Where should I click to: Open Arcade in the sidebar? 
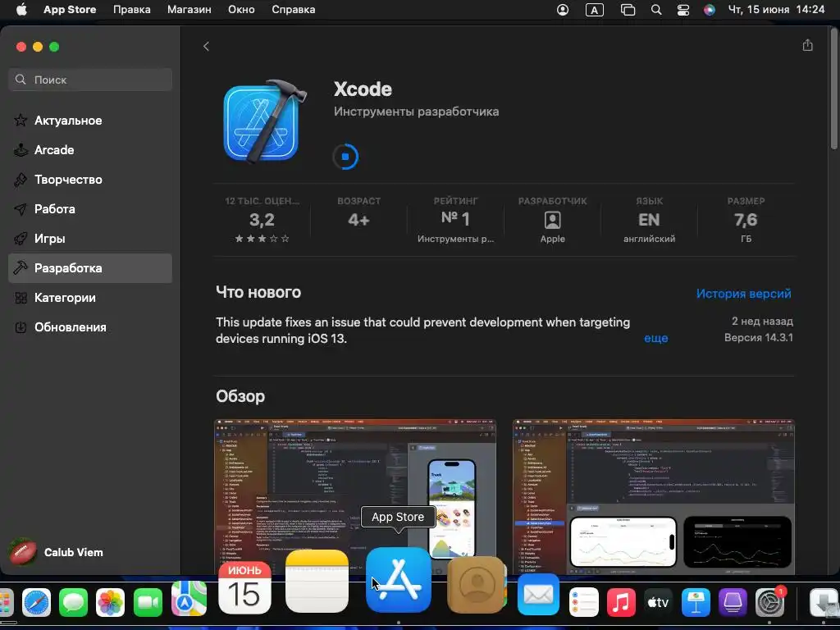[x=90, y=150]
